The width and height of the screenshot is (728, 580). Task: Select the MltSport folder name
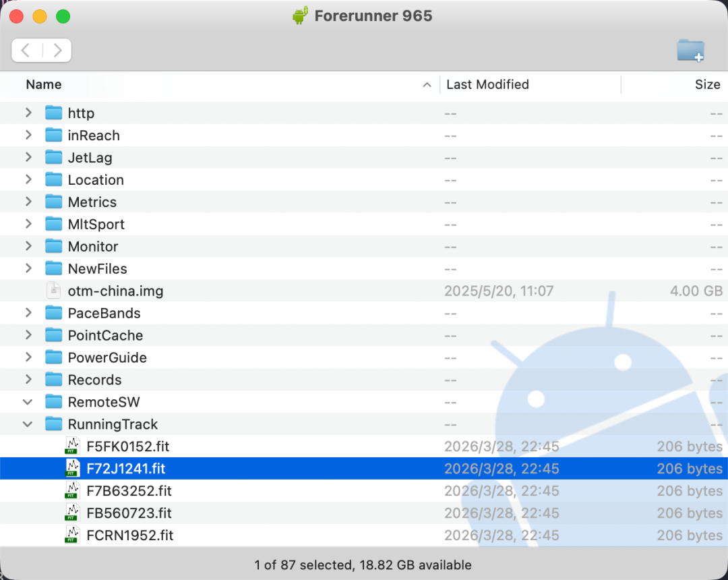click(x=96, y=225)
